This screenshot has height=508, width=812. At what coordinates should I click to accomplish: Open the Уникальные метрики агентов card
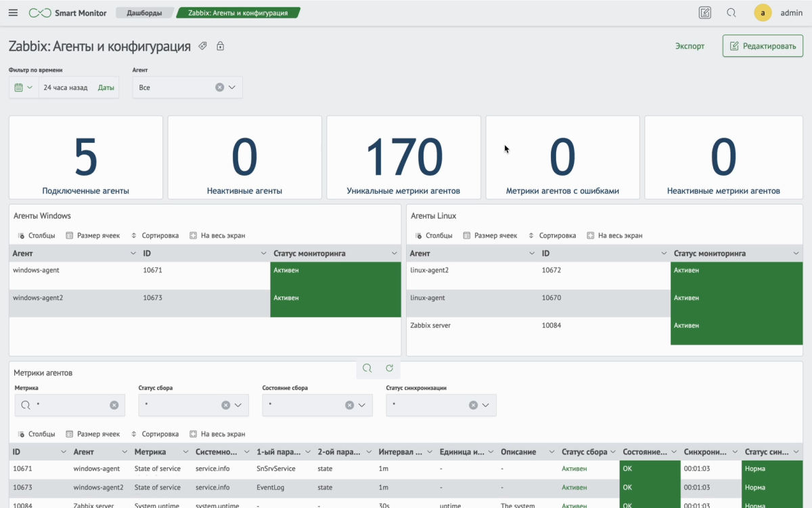(x=404, y=157)
